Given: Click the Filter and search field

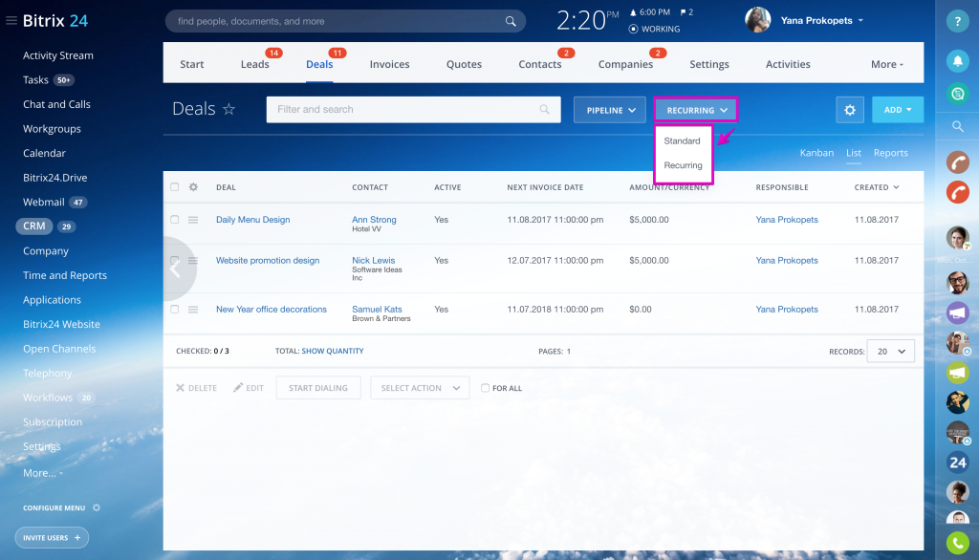Looking at the screenshot, I should click(413, 109).
